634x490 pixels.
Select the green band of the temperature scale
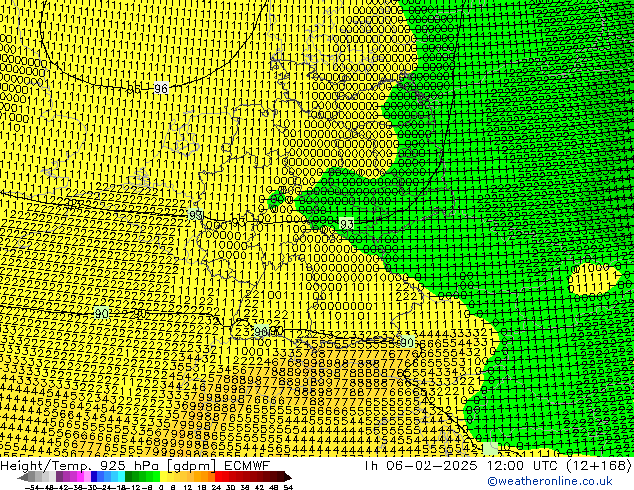click(x=142, y=477)
